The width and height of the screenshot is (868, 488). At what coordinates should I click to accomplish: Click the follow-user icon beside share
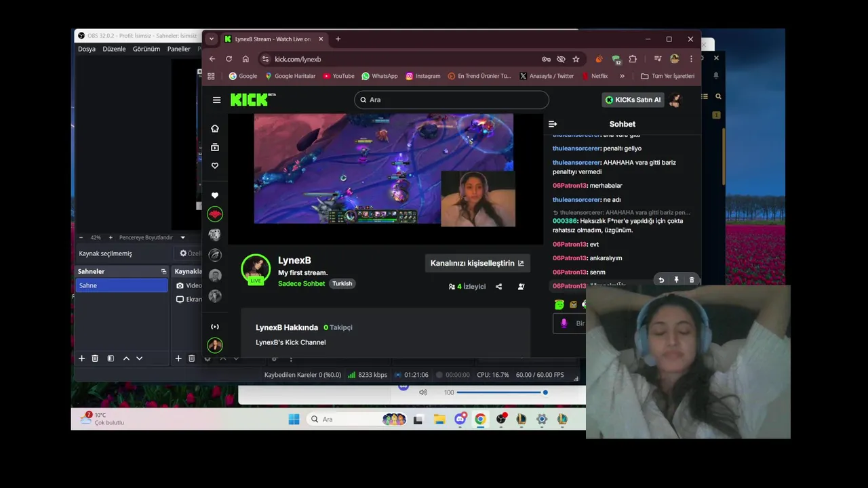[x=521, y=287]
